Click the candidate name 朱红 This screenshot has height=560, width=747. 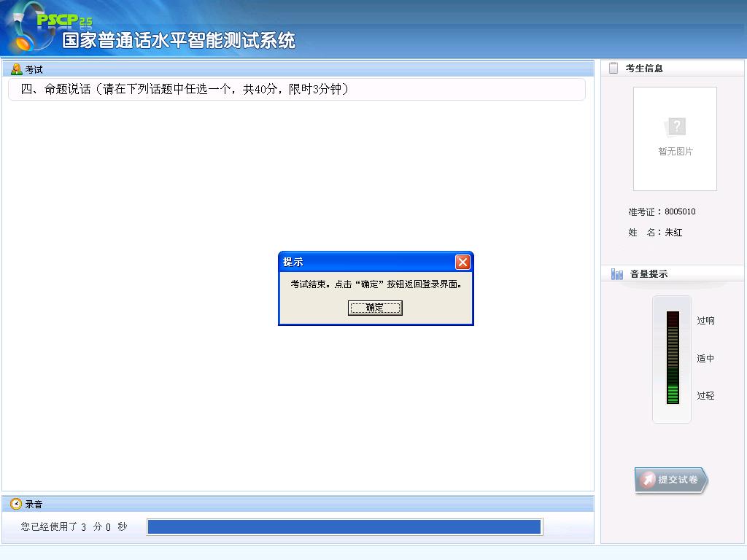673,233
